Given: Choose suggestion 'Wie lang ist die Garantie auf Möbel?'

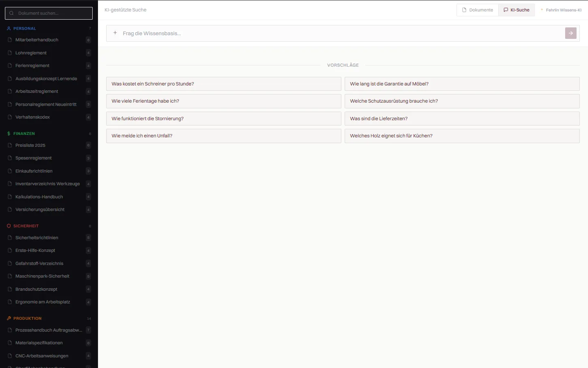Looking at the screenshot, I should pyautogui.click(x=462, y=84).
